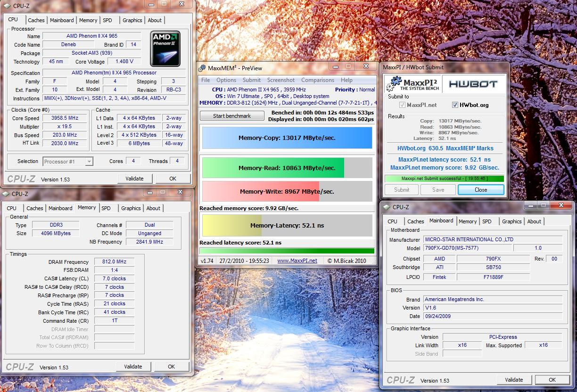Select Graphics tab in CPU-Z mainboard window
This screenshot has height=392, width=577.
[x=512, y=221]
